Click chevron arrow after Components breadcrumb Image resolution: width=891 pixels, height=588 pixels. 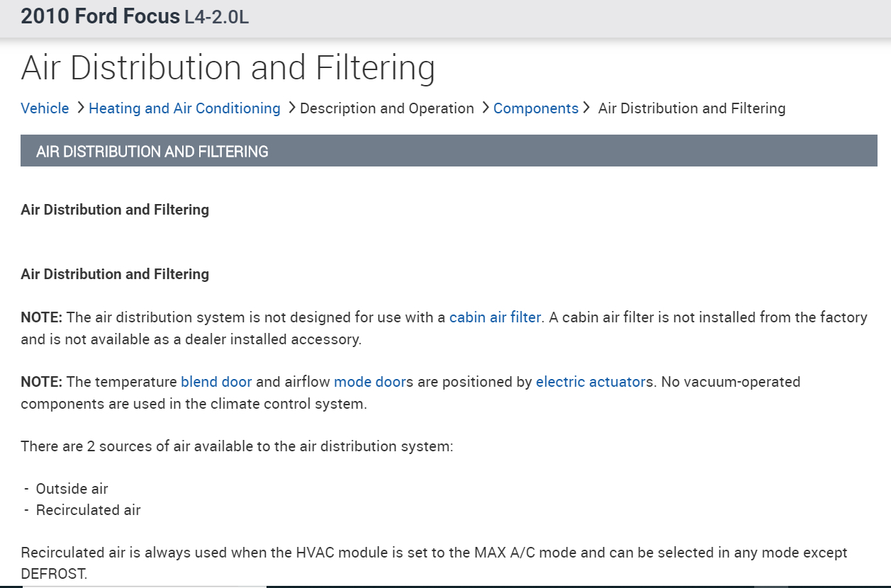point(586,108)
